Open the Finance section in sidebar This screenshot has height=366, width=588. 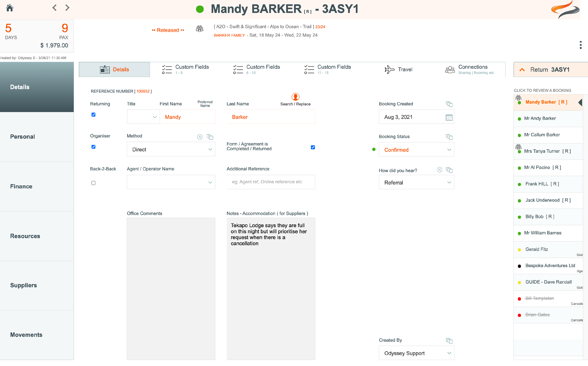click(x=21, y=186)
